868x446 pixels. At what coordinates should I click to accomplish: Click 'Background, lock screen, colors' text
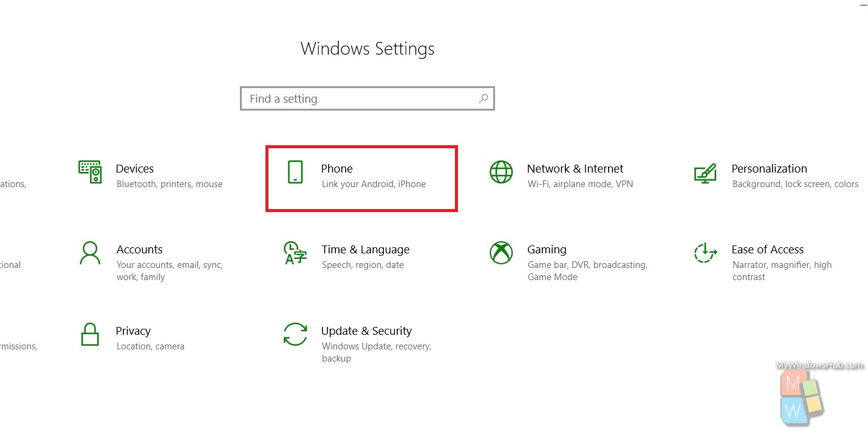click(x=795, y=184)
